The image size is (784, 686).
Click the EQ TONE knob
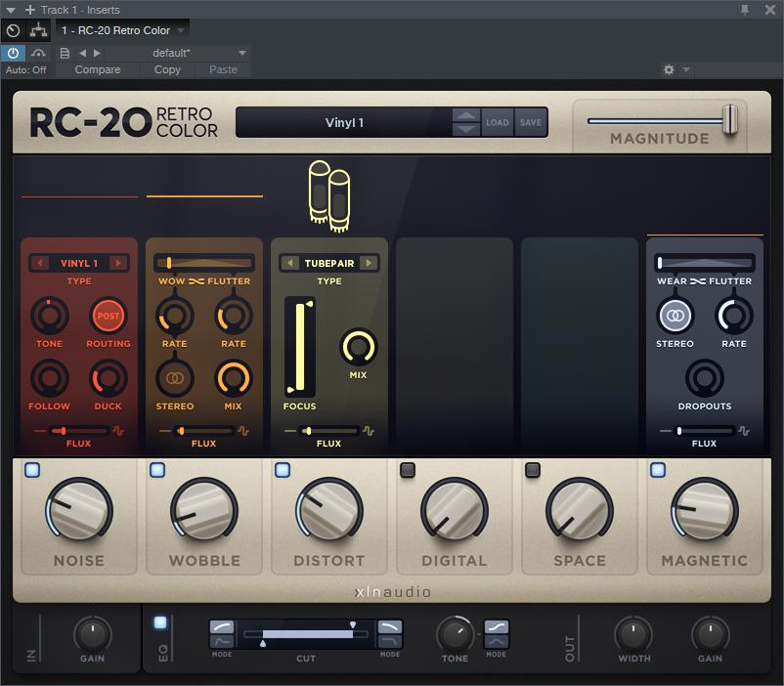click(x=455, y=635)
